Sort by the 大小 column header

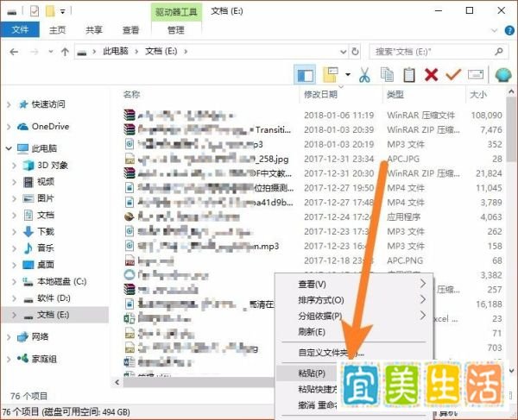pos(478,94)
